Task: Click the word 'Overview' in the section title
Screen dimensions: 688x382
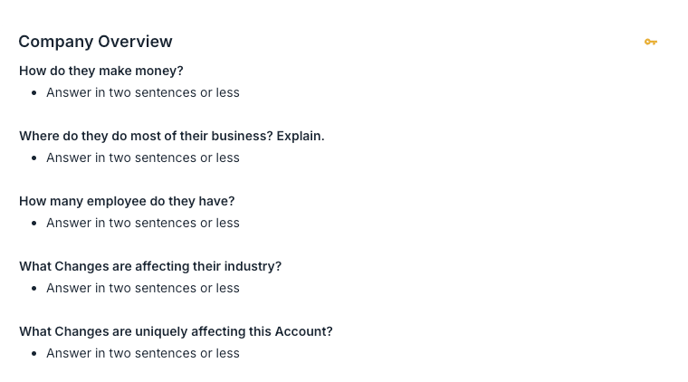Action: click(135, 42)
